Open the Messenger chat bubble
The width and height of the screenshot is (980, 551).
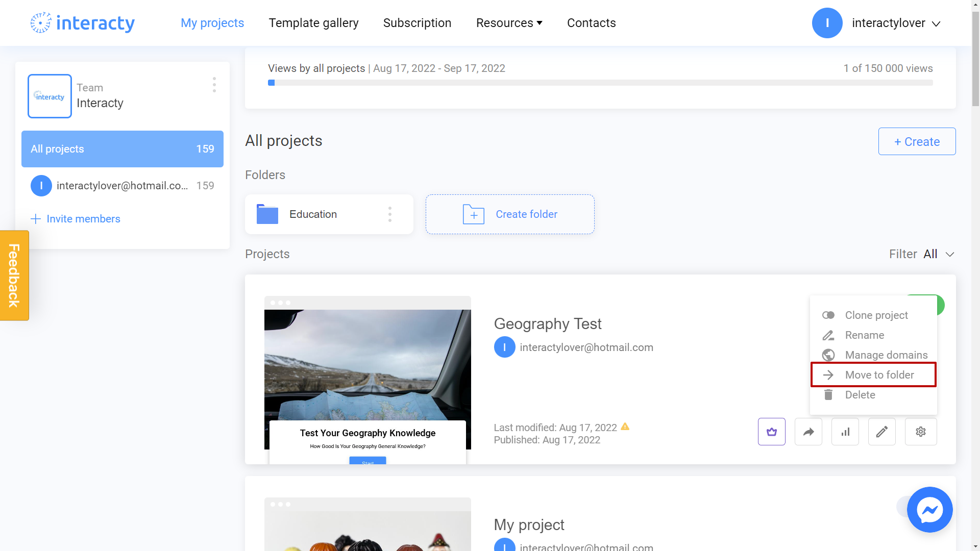929,509
